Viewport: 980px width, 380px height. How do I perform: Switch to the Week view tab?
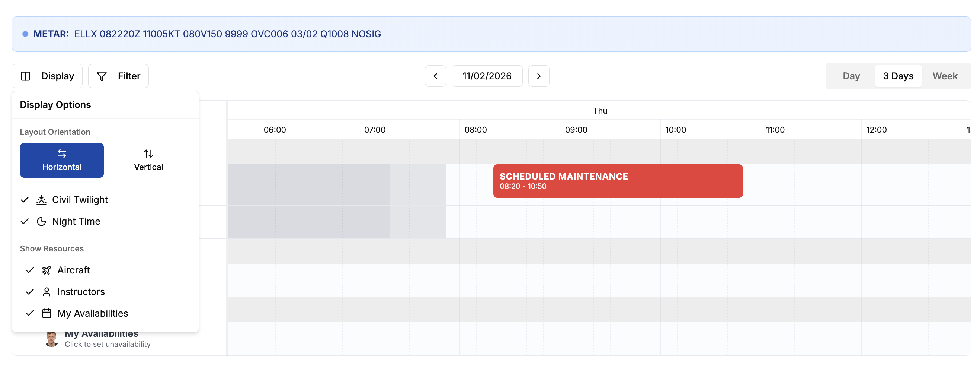pyautogui.click(x=945, y=76)
